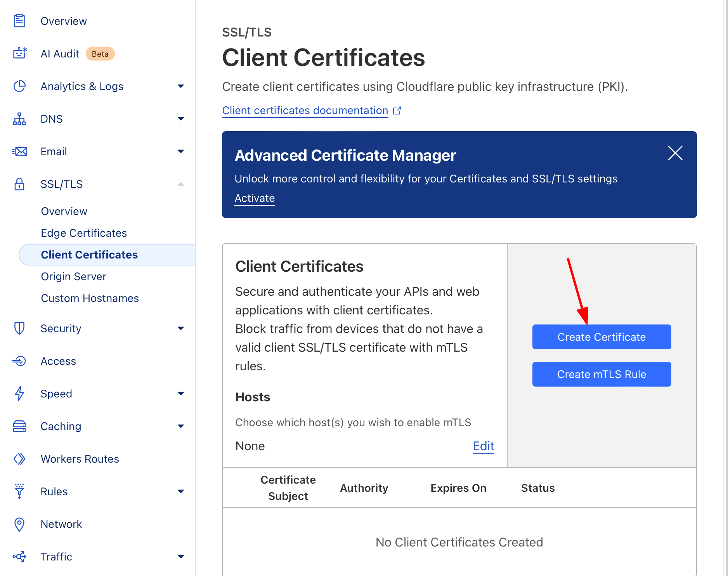
Task: Click the AI Audit robot icon
Action: pyautogui.click(x=19, y=54)
